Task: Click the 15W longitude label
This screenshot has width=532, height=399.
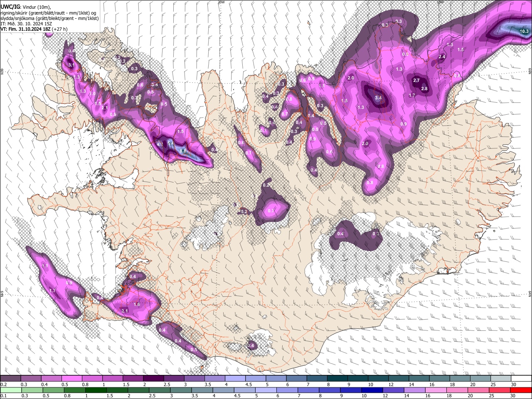Action: pyautogui.click(x=441, y=2)
